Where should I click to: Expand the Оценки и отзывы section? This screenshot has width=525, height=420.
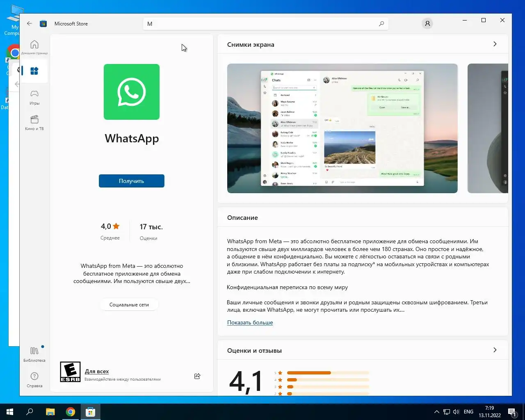(495, 350)
